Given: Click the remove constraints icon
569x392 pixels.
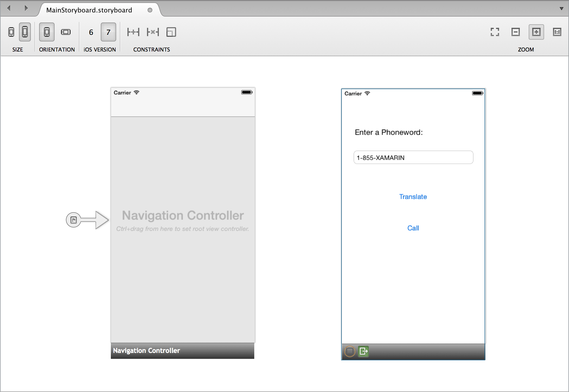Looking at the screenshot, I should point(153,32).
